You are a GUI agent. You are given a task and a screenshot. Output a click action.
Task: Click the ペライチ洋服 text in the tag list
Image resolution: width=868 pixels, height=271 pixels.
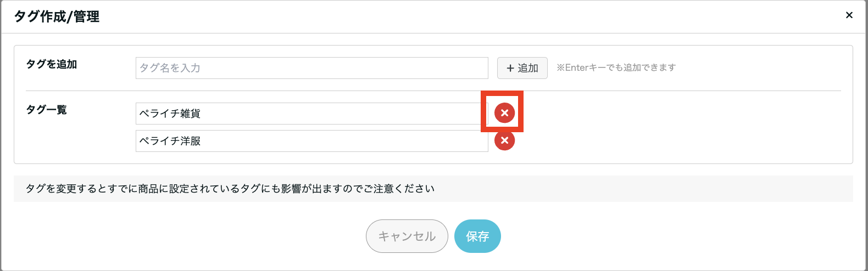click(x=170, y=141)
